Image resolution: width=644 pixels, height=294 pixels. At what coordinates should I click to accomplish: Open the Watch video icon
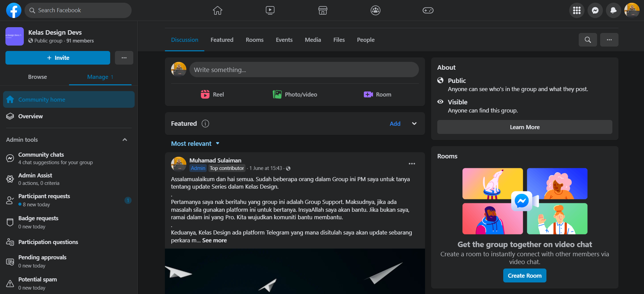pyautogui.click(x=270, y=11)
